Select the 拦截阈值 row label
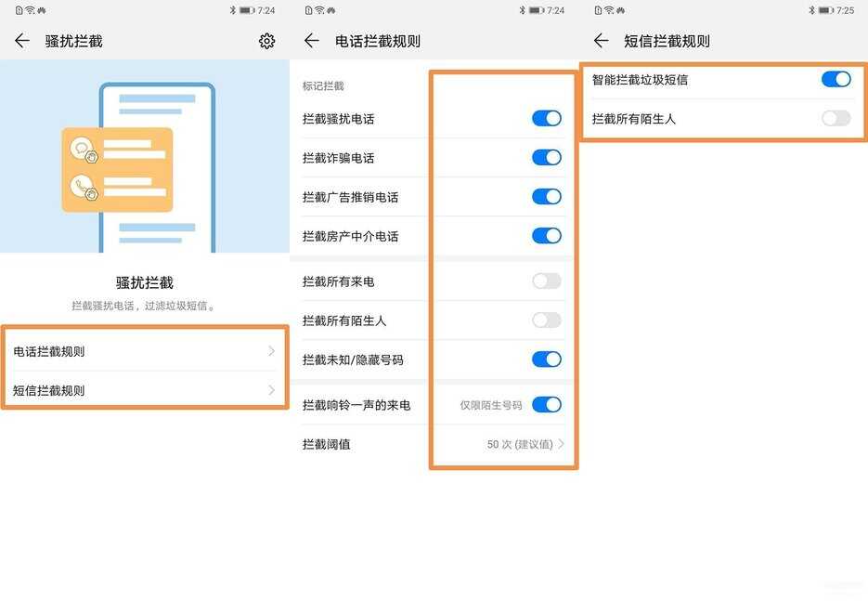This screenshot has height=601, width=868. click(x=326, y=444)
